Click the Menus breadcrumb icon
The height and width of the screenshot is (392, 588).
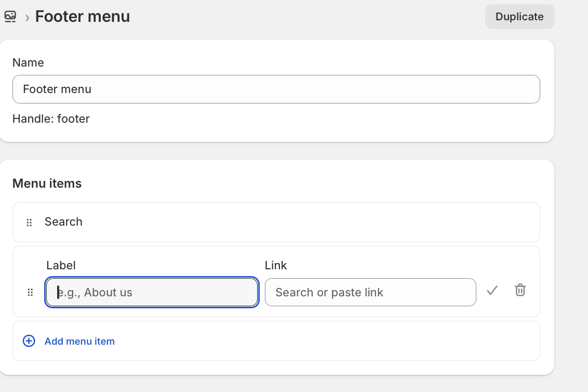(x=10, y=17)
